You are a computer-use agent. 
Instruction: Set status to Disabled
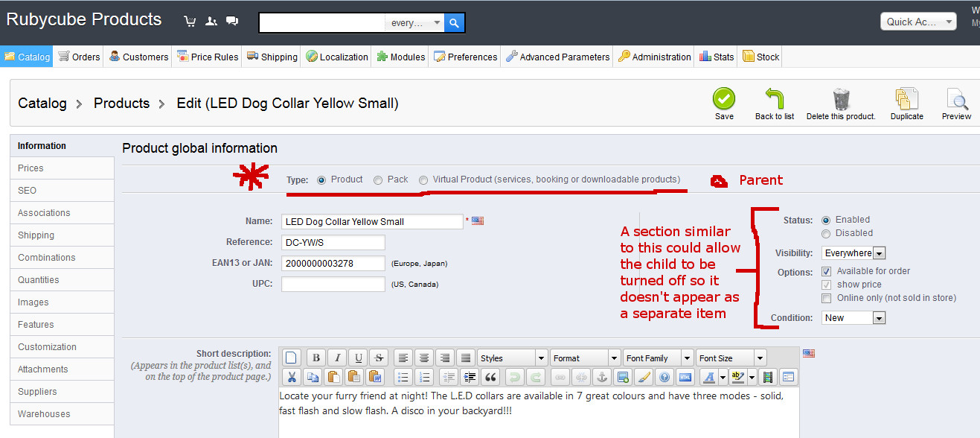[x=826, y=233]
